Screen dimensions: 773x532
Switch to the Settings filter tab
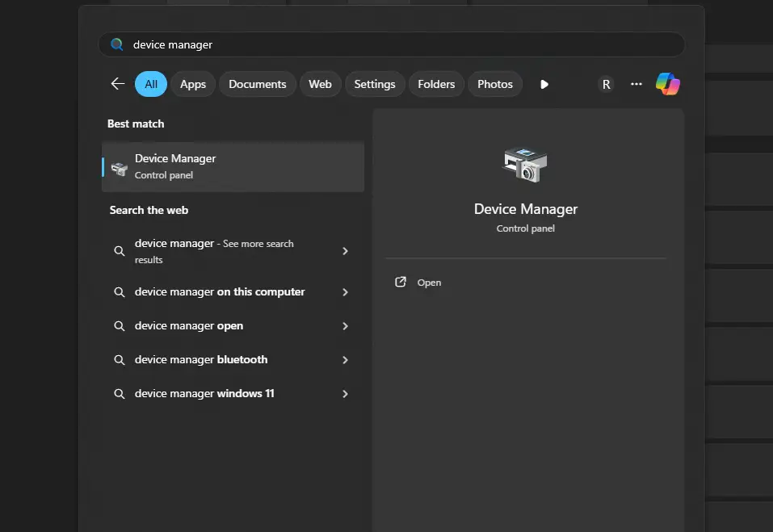click(374, 83)
